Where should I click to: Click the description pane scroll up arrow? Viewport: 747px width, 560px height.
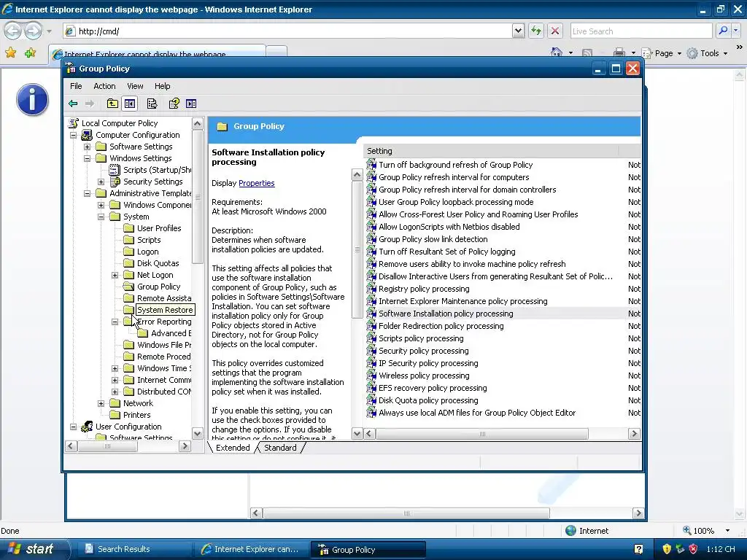[357, 175]
